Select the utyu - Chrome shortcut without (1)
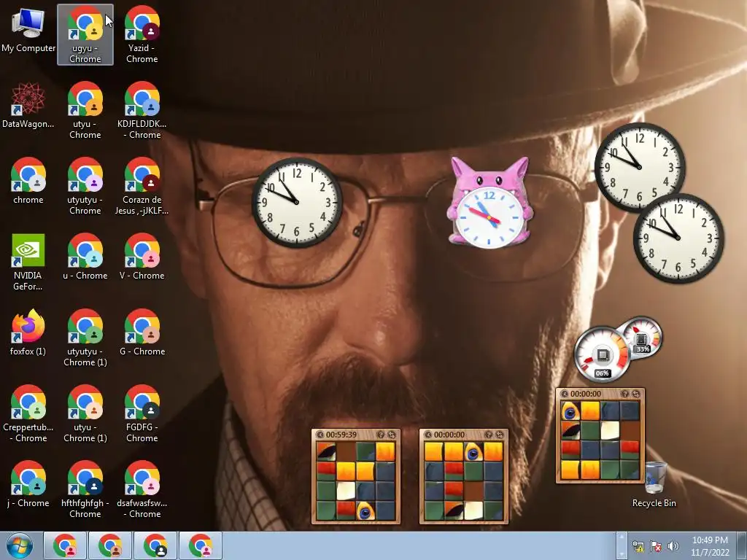 tap(85, 111)
